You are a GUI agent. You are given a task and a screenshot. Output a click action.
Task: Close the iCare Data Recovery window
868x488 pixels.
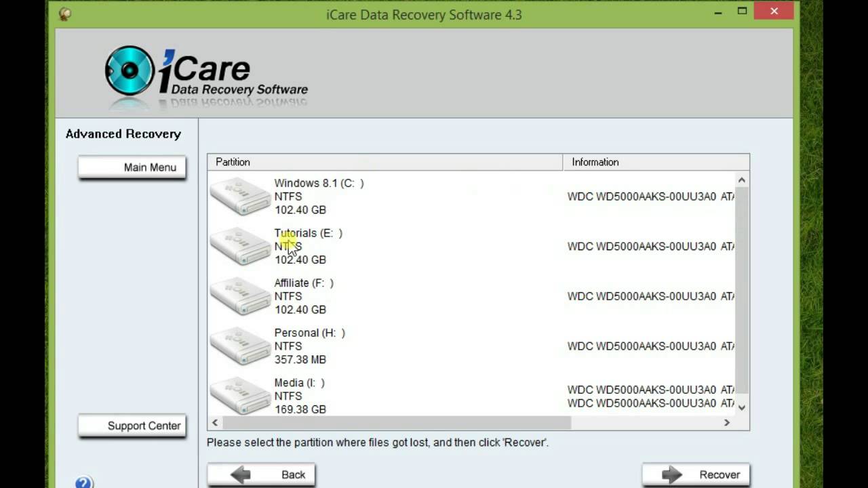coord(775,11)
